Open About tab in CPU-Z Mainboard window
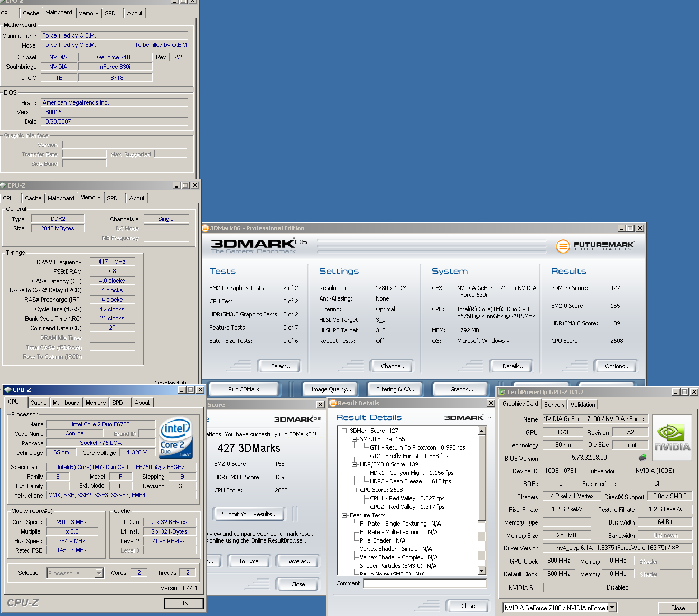699x616 pixels. click(135, 13)
